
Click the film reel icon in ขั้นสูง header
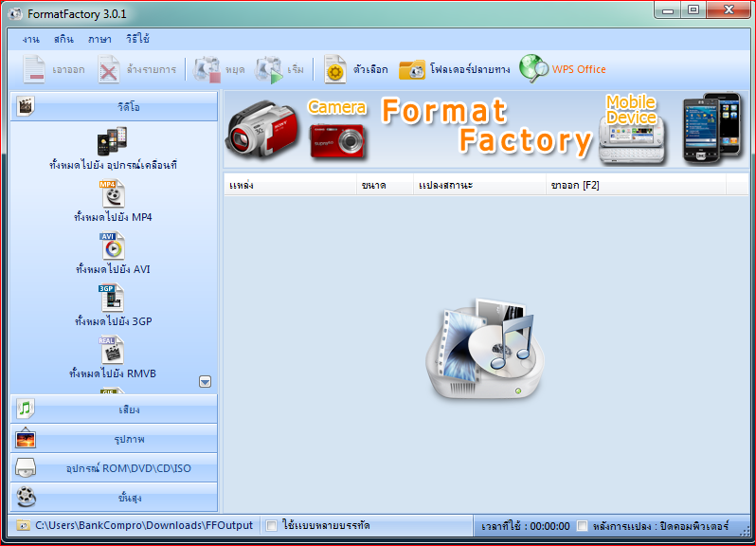(x=26, y=498)
